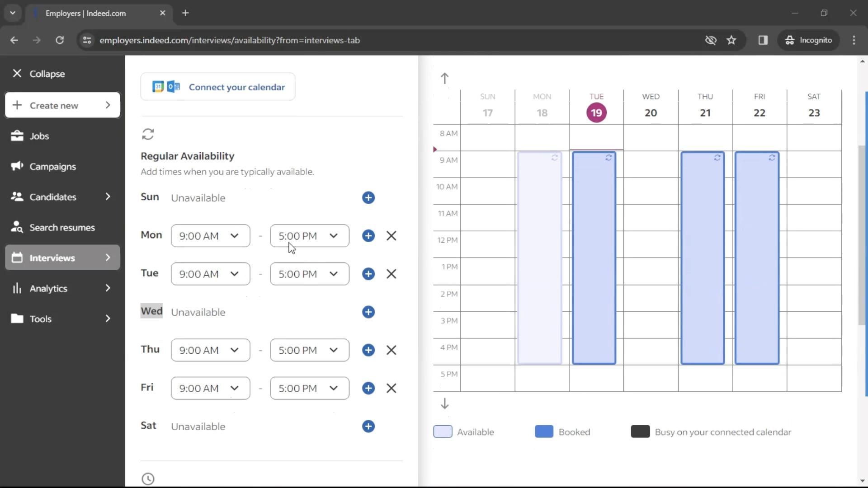Remove Monday availability with X icon
The image size is (868, 488).
(391, 236)
